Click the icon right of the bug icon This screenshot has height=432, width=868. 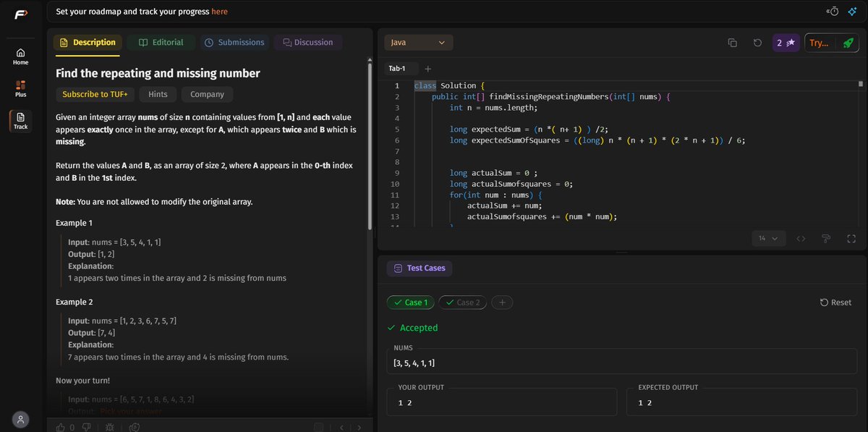134,427
